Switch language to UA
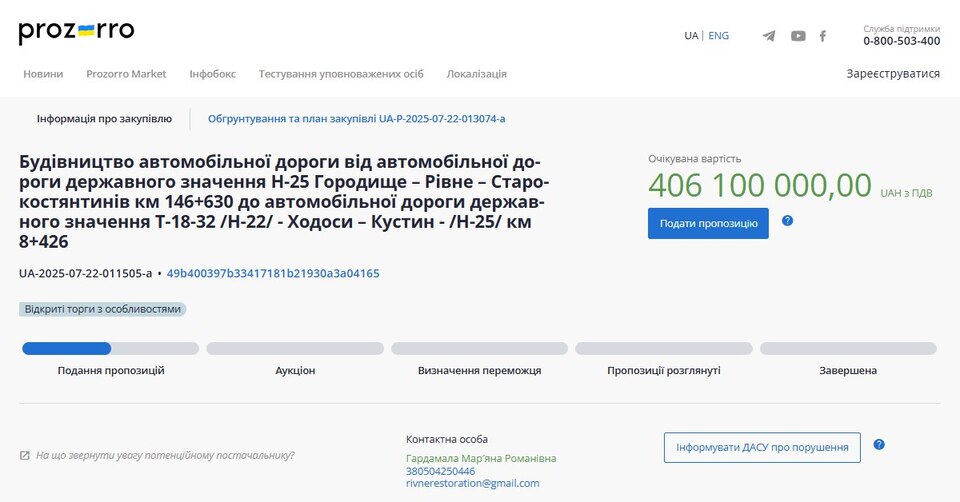Image resolution: width=960 pixels, height=502 pixels. click(691, 36)
